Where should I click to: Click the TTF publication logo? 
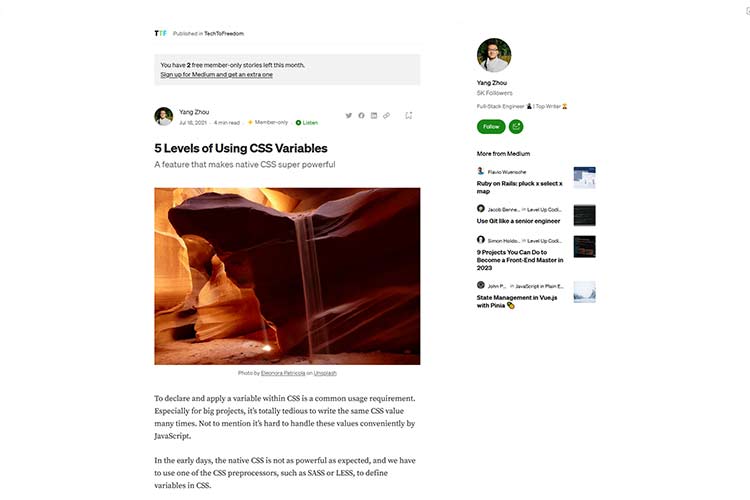click(x=160, y=33)
